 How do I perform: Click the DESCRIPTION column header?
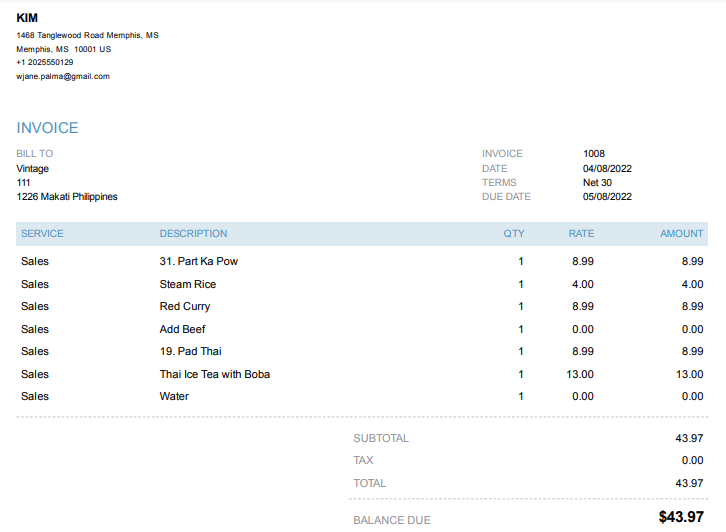tap(194, 233)
